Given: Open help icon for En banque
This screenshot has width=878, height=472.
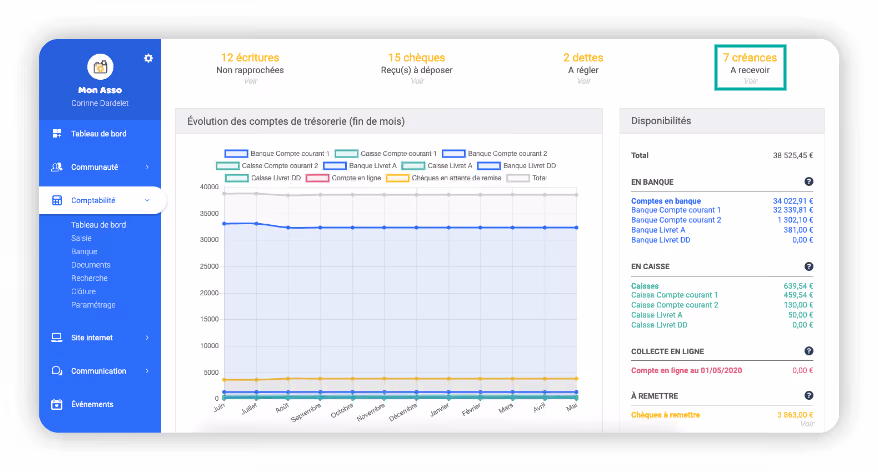Looking at the screenshot, I should click(x=809, y=181).
